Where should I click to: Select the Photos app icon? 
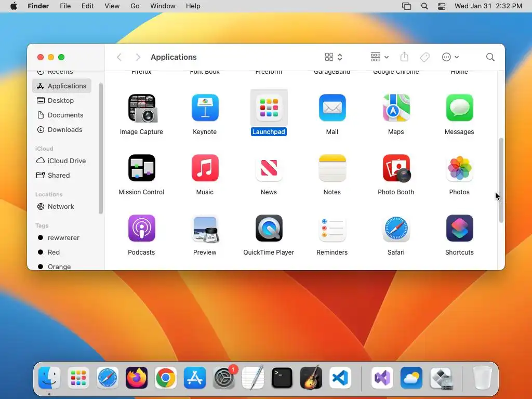pyautogui.click(x=459, y=168)
